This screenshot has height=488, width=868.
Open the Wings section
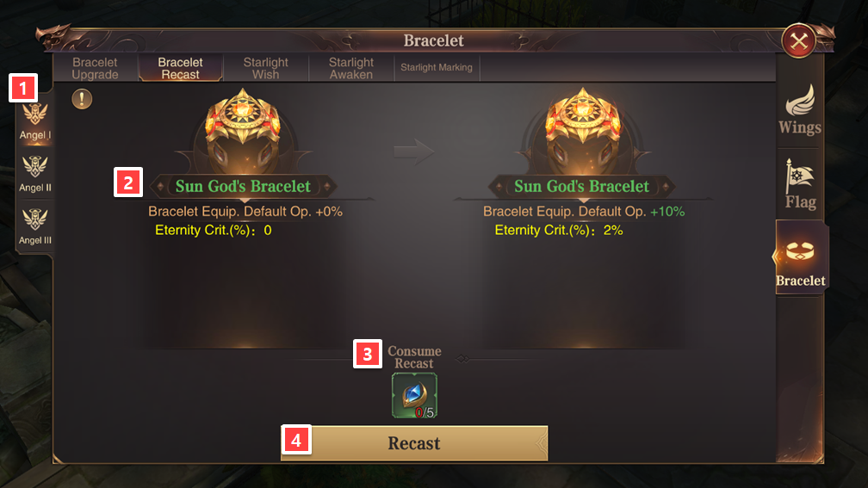800,110
